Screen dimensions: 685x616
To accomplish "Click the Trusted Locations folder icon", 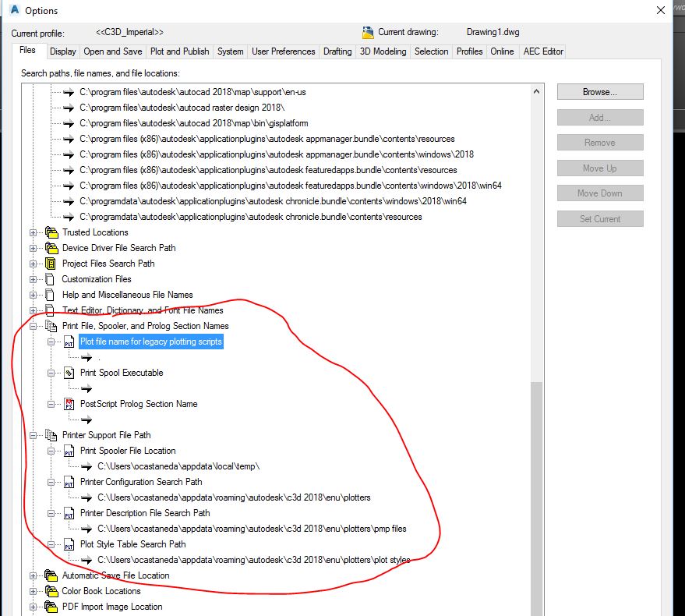I will [51, 232].
